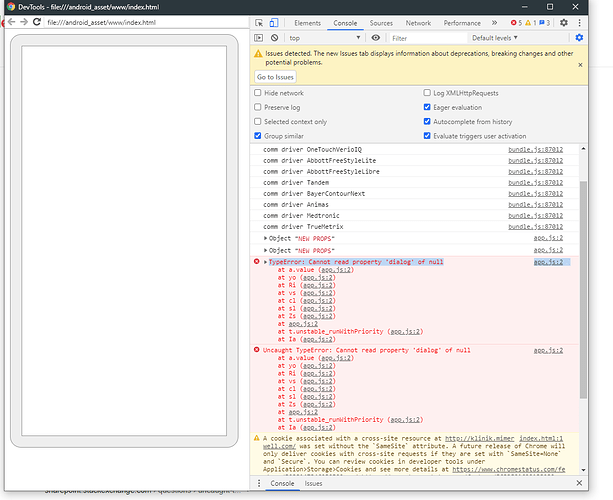Viewport: 613px width, 500px height.
Task: Collapse the highlighted TypeError stack trace
Action: click(x=265, y=262)
